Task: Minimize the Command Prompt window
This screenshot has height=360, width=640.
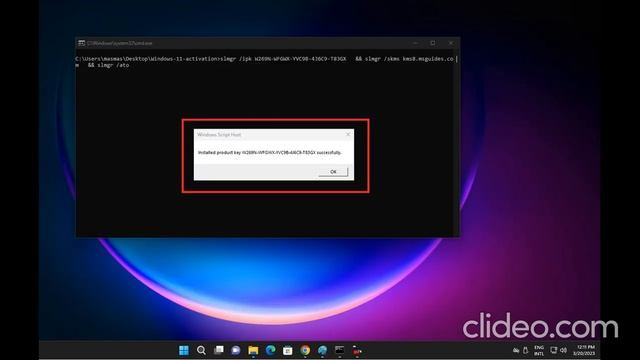Action: pyautogui.click(x=415, y=43)
